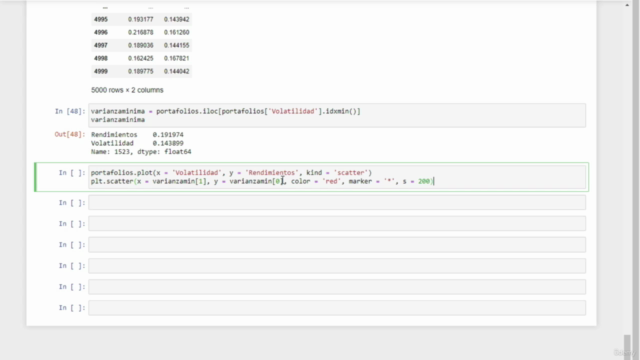Screen dimensions: 640x360
Task: Click the value 200 in scatter code
Action: tap(424, 181)
